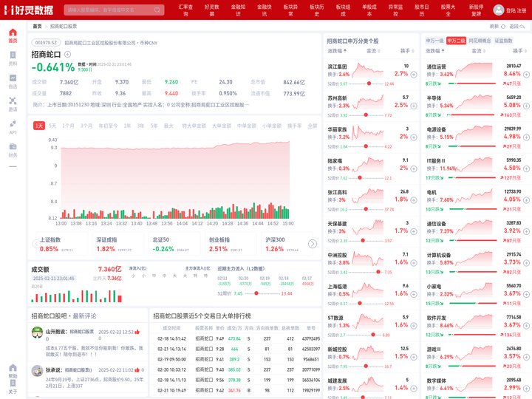Screen dimensions: 532x399
Task: Click the 52周价 slider marker for 招商蛇口
Action: tap(256, 293)
